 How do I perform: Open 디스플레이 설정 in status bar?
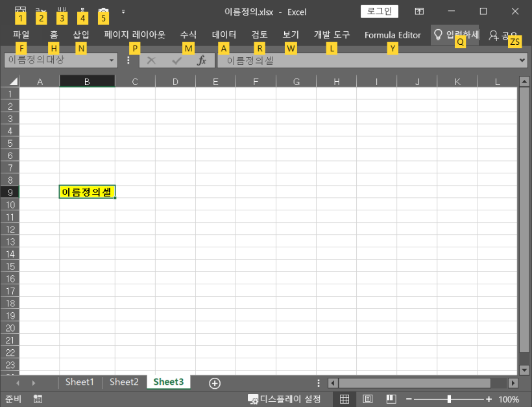click(x=284, y=399)
